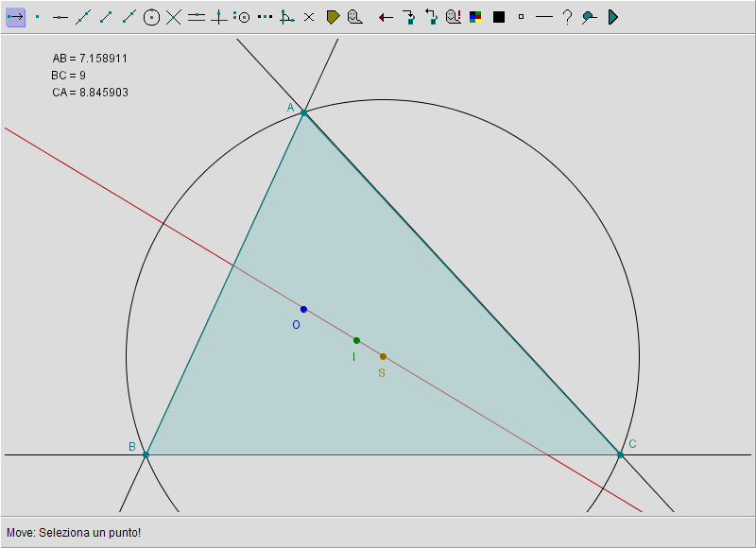Click the down-turning arrow toolbar icon
The image size is (756, 548).
tap(409, 17)
